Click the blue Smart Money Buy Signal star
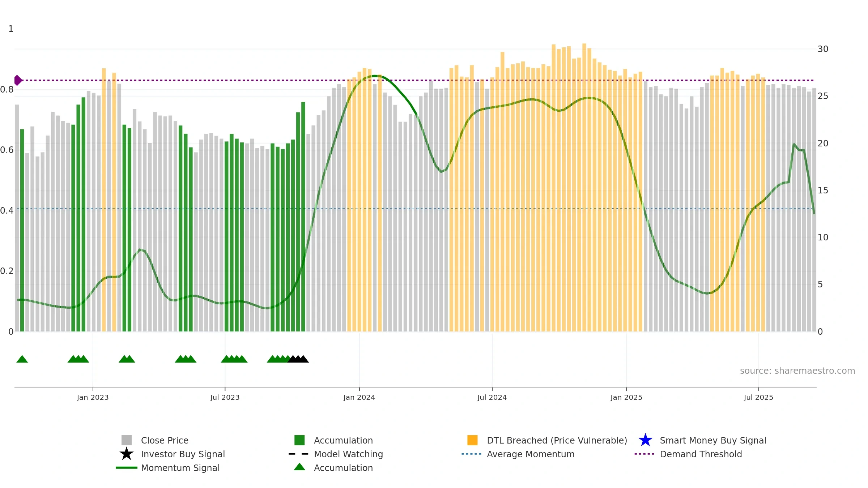Screen dimensions: 868x488 tap(645, 440)
